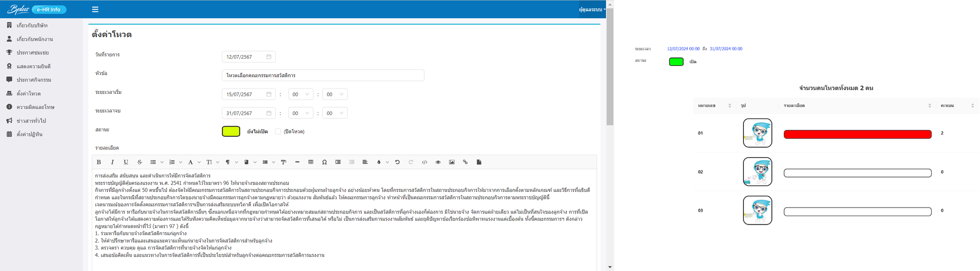
Task: Click the green เปิด status swatch
Action: point(676,62)
